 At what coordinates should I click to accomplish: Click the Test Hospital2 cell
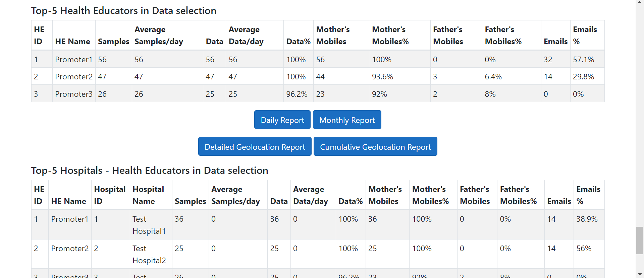(149, 254)
